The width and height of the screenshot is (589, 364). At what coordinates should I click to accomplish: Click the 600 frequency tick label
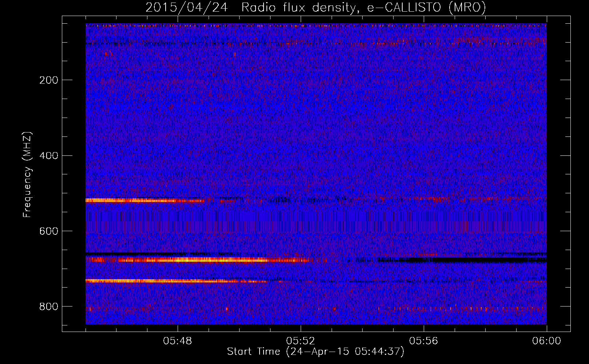49,232
